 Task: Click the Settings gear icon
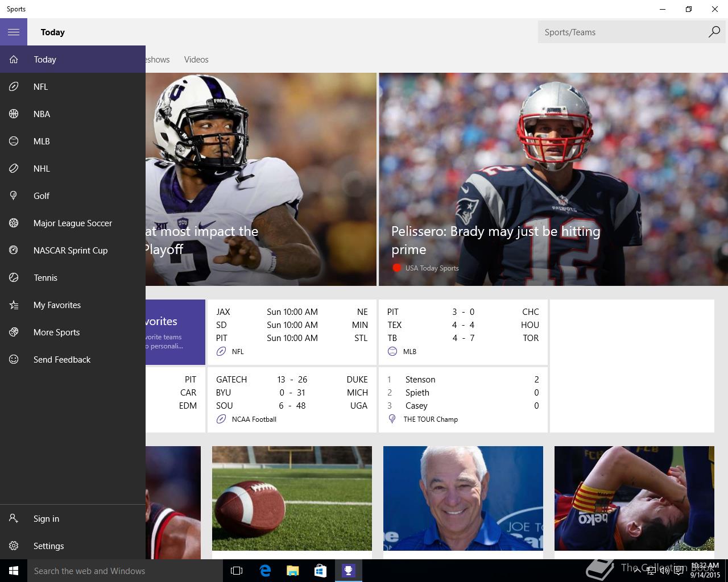click(x=14, y=546)
